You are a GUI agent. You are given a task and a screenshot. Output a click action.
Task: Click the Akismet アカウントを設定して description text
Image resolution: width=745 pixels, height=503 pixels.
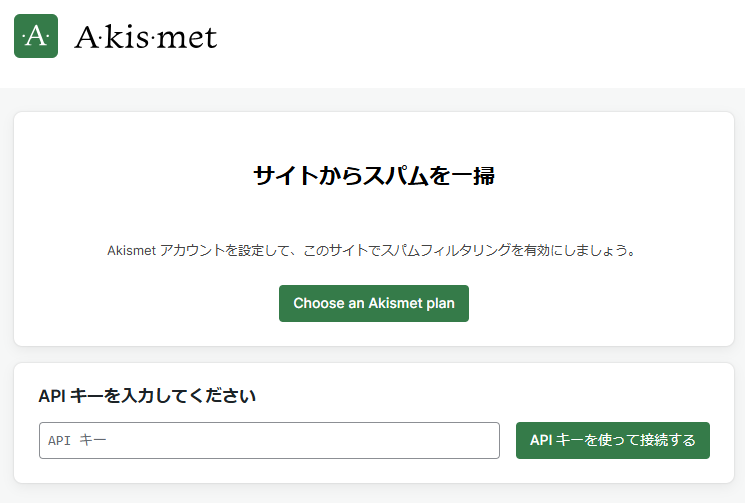click(372, 250)
